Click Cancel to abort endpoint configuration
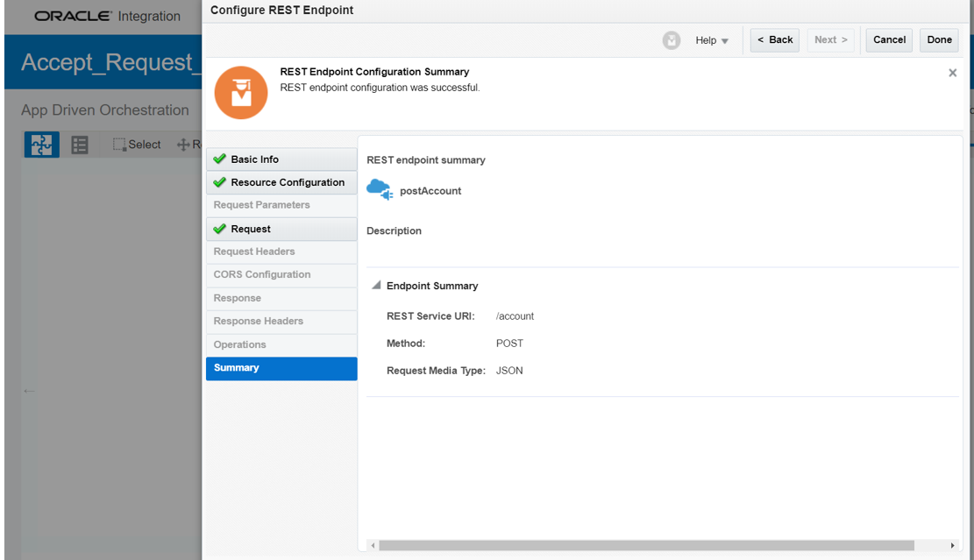The width and height of the screenshot is (974, 560). (889, 40)
